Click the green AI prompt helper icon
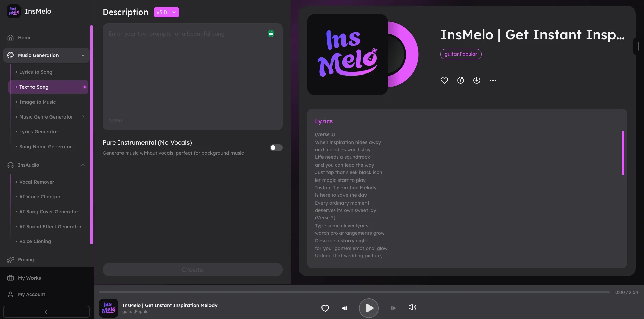 (x=271, y=34)
